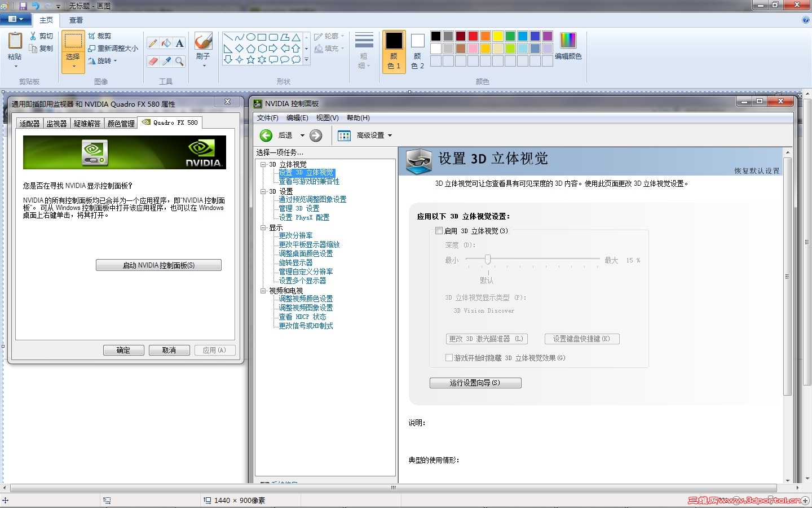Pick the red color swatch
This screenshot has width=812, height=508.
(x=473, y=36)
